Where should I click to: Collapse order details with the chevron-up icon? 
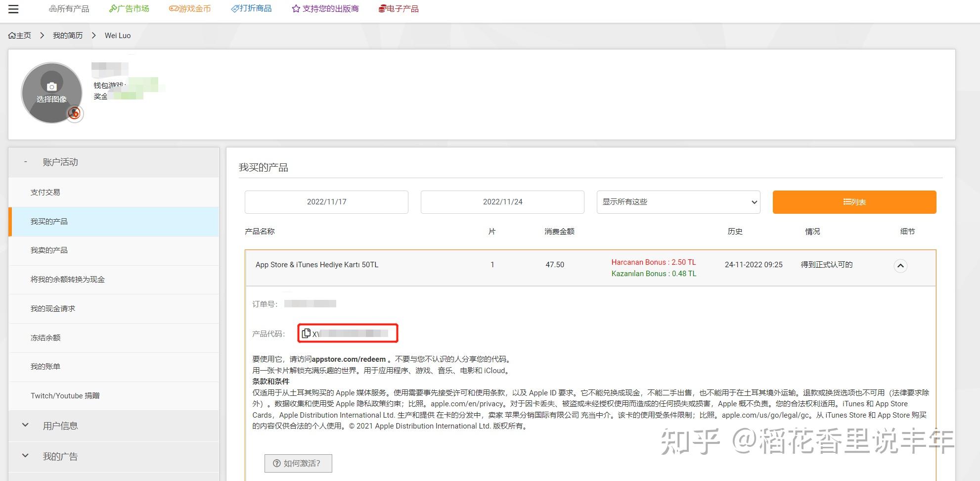pyautogui.click(x=900, y=266)
